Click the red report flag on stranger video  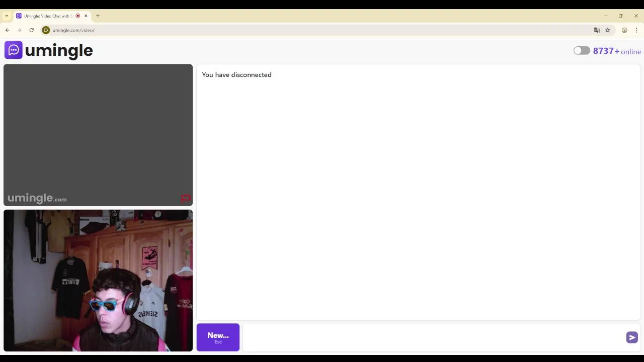point(186,199)
